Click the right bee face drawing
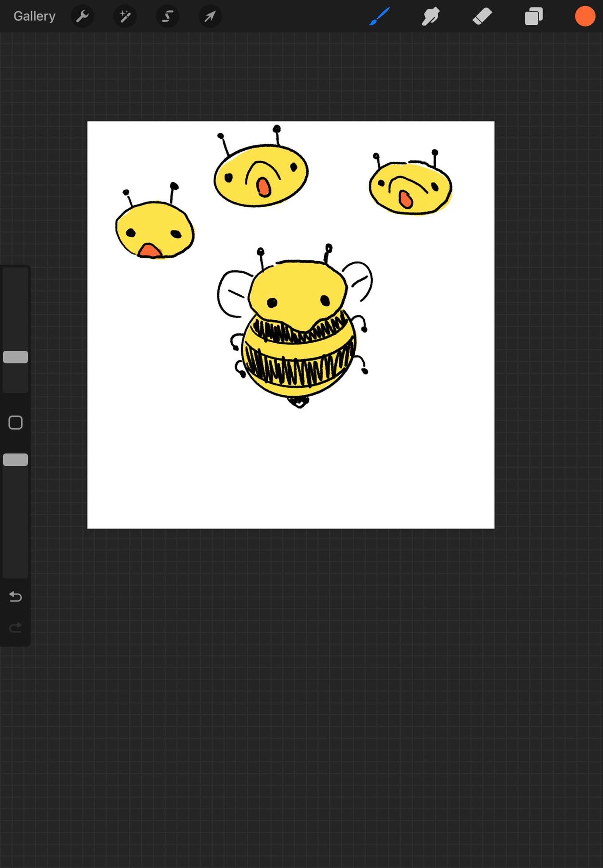The image size is (603, 868). pos(410,188)
